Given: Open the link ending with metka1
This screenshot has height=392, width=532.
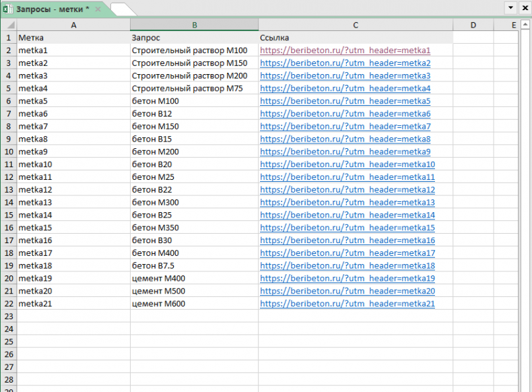Looking at the screenshot, I should click(x=345, y=51).
